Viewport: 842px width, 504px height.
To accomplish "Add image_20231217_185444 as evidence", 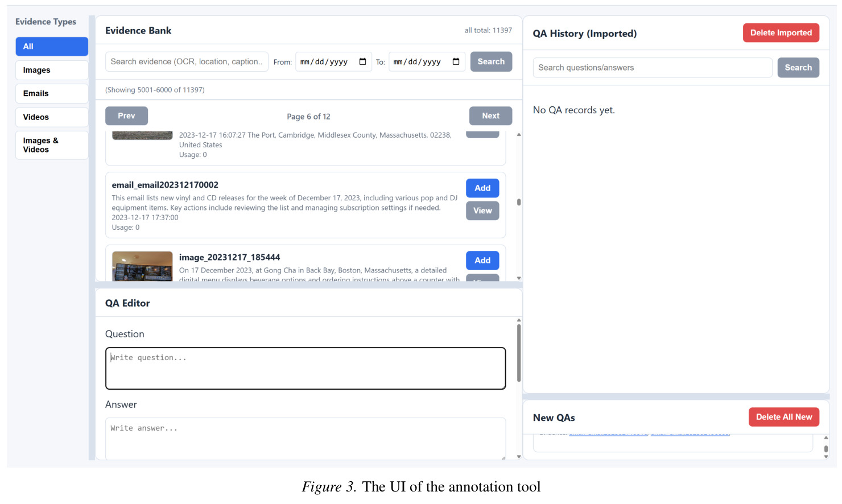I will tap(482, 260).
